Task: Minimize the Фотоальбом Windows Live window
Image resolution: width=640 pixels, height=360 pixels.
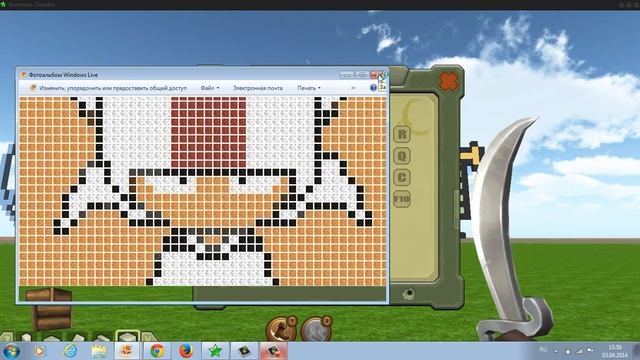Action: coord(346,75)
